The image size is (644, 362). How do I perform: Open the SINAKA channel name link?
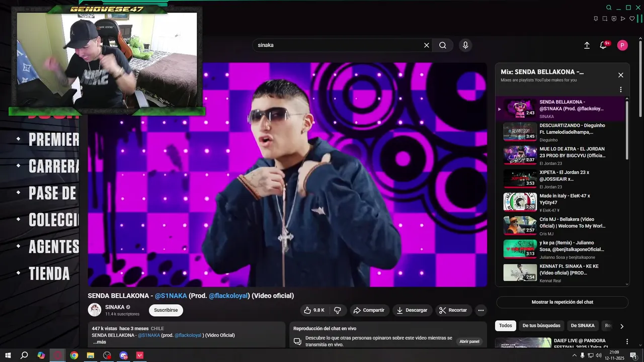pyautogui.click(x=115, y=307)
